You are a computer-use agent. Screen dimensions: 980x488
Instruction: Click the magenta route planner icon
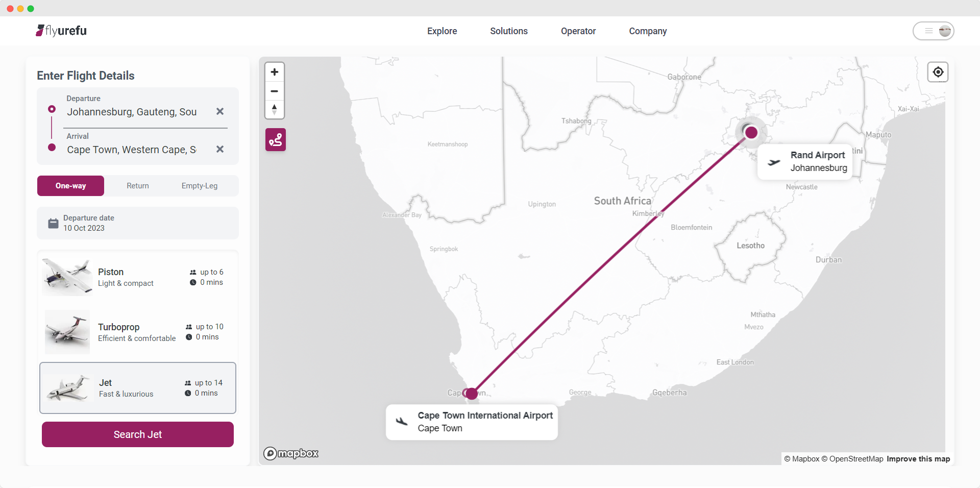tap(276, 139)
